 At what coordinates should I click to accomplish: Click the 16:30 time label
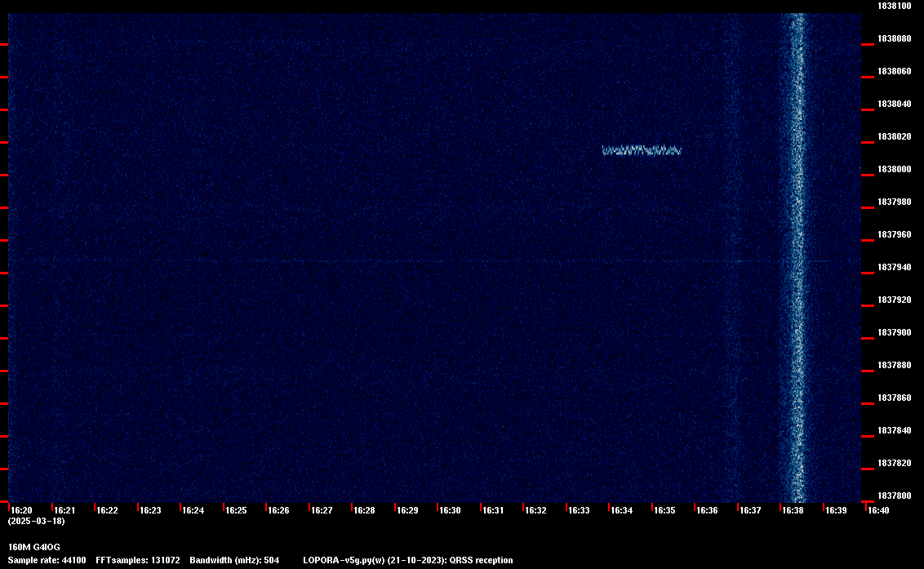click(x=451, y=510)
